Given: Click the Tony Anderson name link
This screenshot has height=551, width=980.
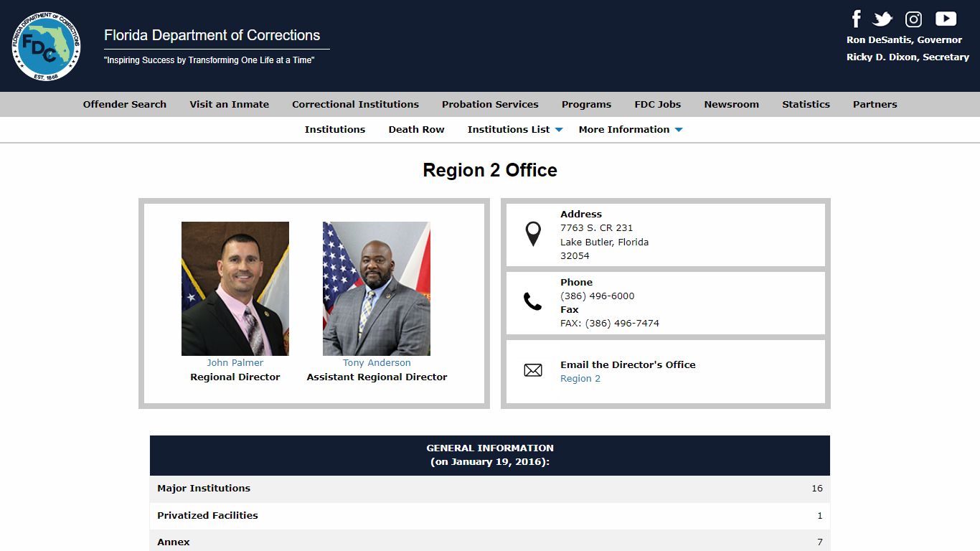Looking at the screenshot, I should coord(377,363).
